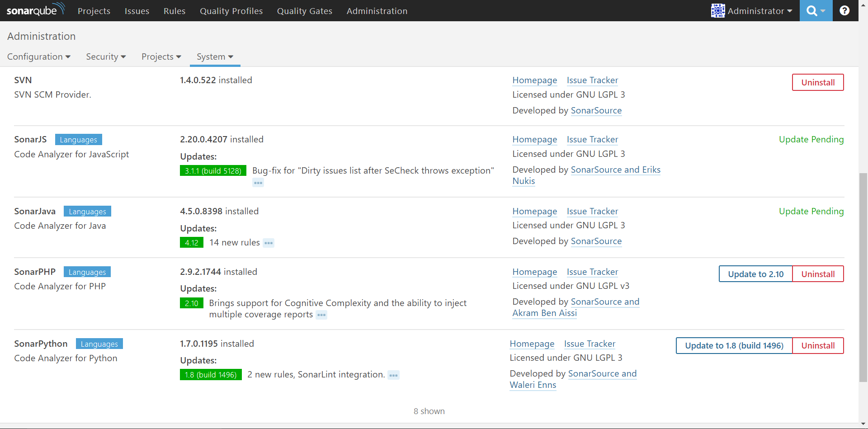
Task: Click the Administration page heading
Action: tap(42, 36)
